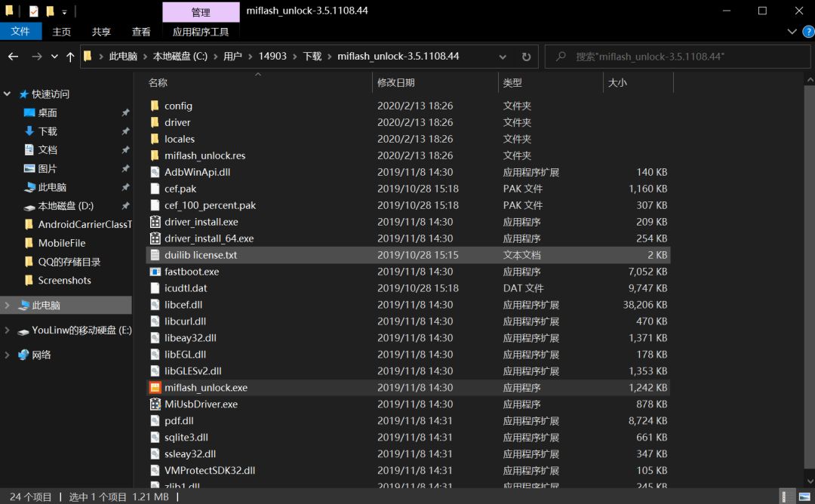Go up one folder level arrow
The width and height of the screenshot is (815, 504).
click(x=70, y=57)
